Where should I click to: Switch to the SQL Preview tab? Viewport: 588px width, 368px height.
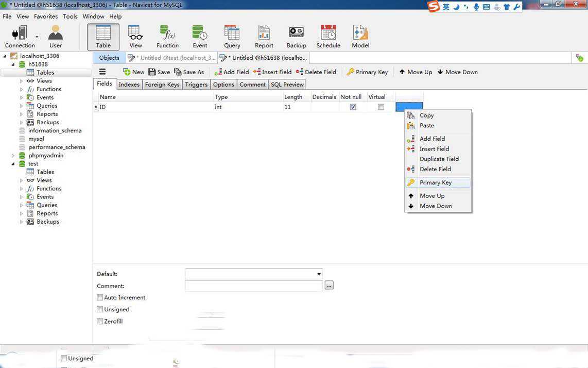click(287, 85)
